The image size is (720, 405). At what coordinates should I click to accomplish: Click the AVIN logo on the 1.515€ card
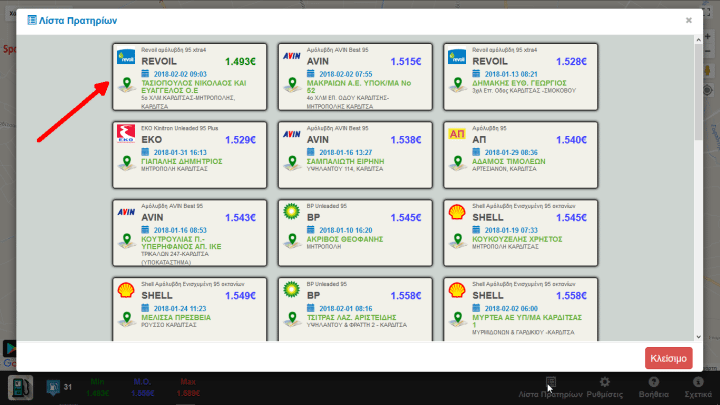[292, 56]
